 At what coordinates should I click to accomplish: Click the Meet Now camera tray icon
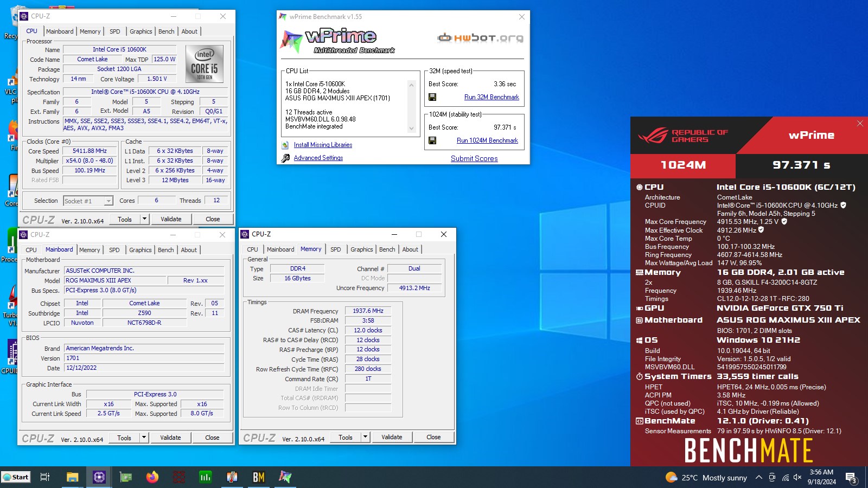pos(772,478)
